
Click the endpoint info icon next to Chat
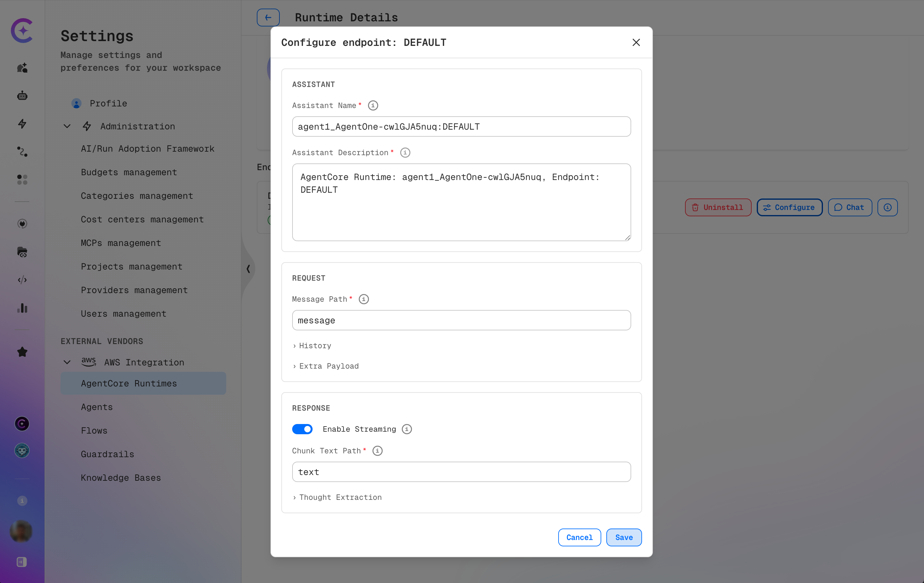(x=888, y=207)
